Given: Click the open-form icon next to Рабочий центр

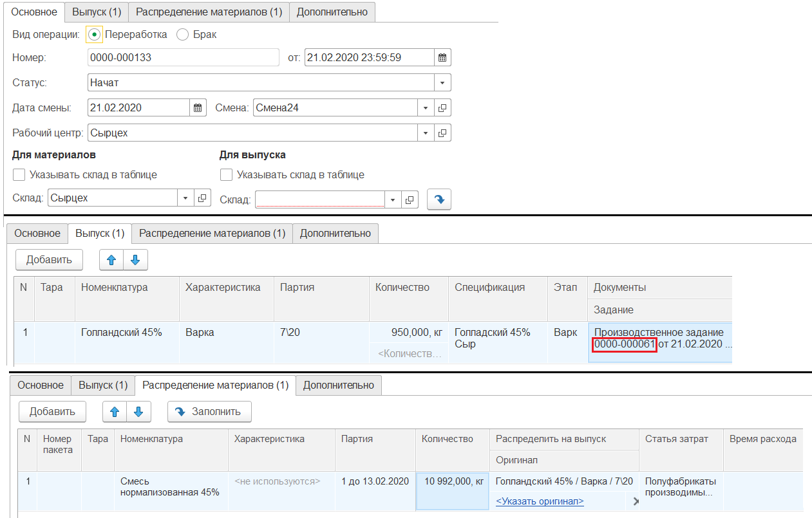Looking at the screenshot, I should point(442,133).
